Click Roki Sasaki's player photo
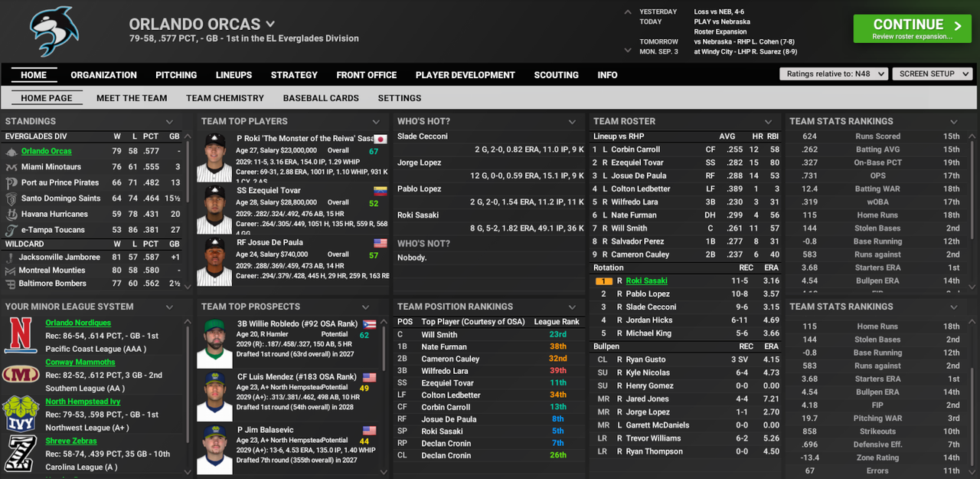This screenshot has height=479, width=980. pos(214,157)
